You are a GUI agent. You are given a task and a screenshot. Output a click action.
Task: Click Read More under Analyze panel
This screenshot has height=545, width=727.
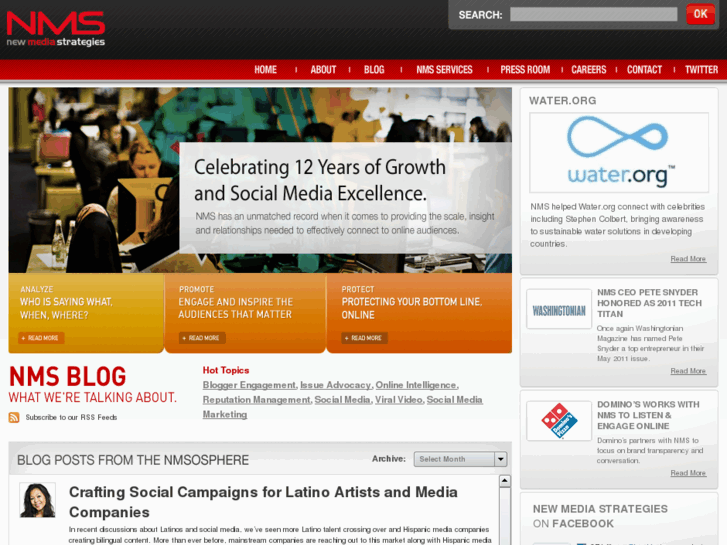41,338
